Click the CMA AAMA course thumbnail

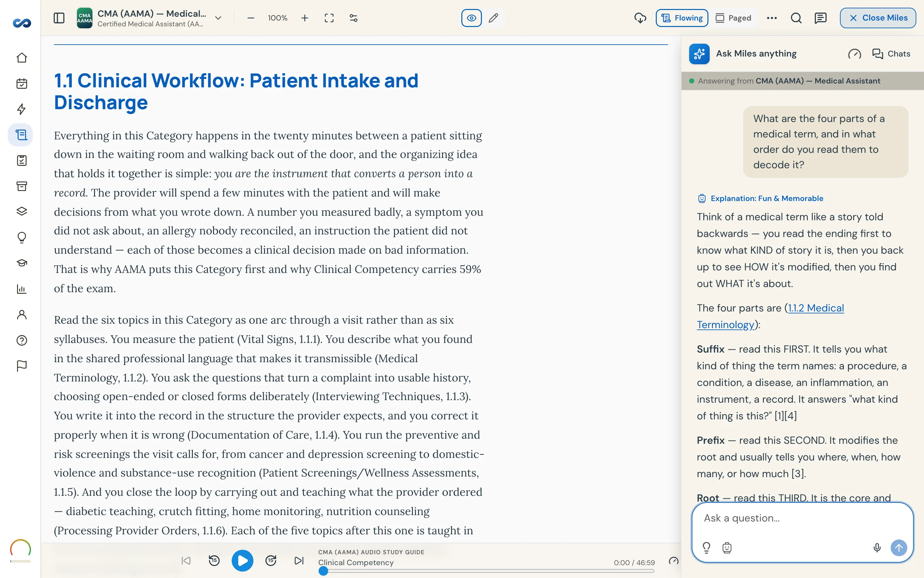click(85, 18)
